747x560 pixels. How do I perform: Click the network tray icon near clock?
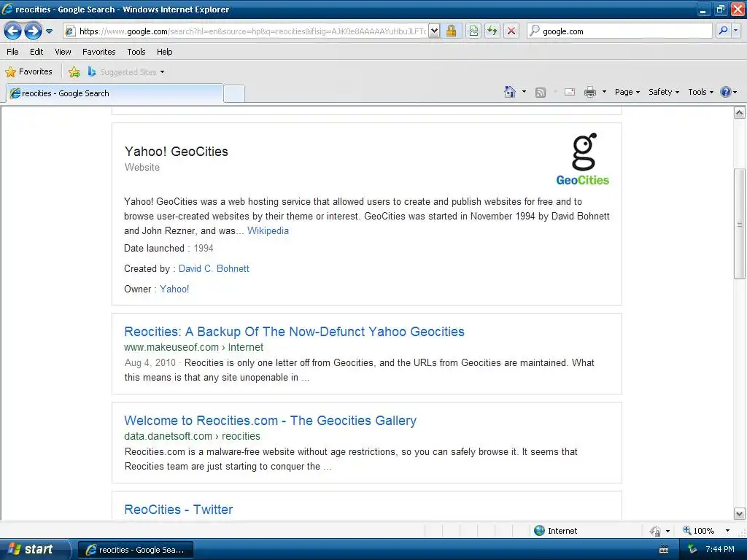coord(693,550)
